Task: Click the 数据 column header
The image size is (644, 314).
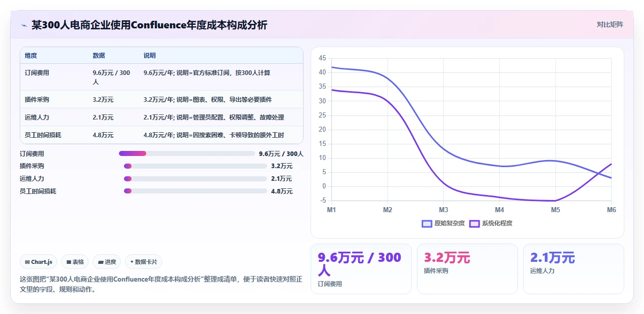Action: (99, 56)
